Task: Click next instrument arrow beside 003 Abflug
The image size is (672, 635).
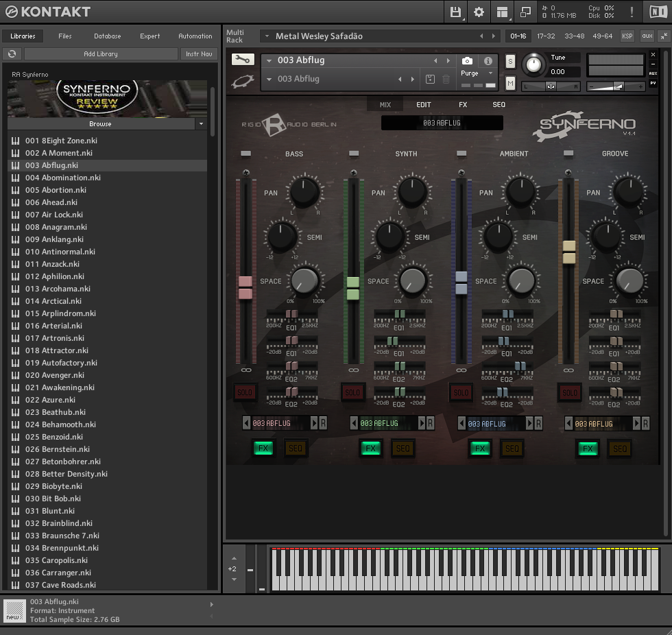Action: [x=448, y=61]
